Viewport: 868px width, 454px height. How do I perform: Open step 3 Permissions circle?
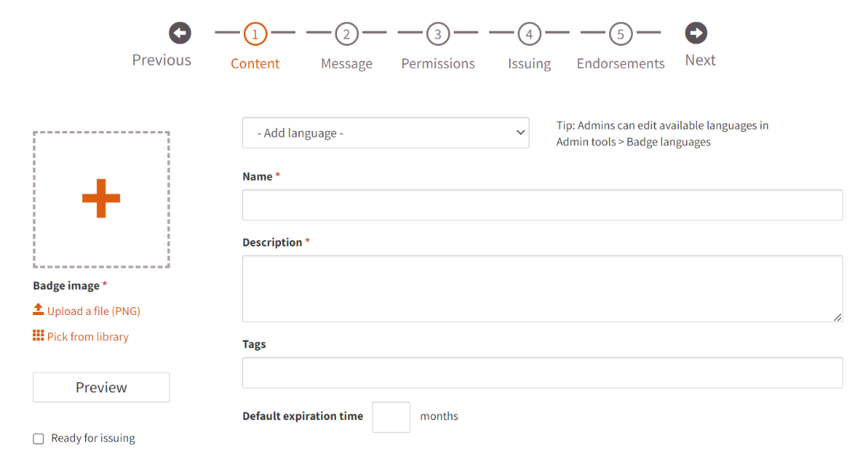coord(438,34)
